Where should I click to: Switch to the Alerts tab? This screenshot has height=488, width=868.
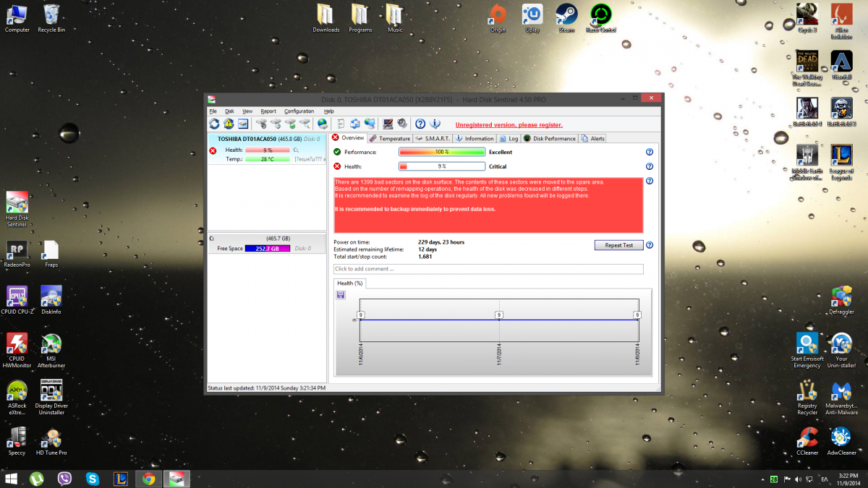(x=593, y=138)
